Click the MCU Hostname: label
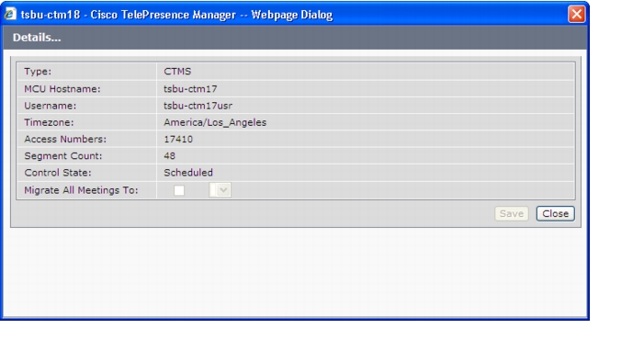Screen dimensions: 644x340 pyautogui.click(x=62, y=89)
